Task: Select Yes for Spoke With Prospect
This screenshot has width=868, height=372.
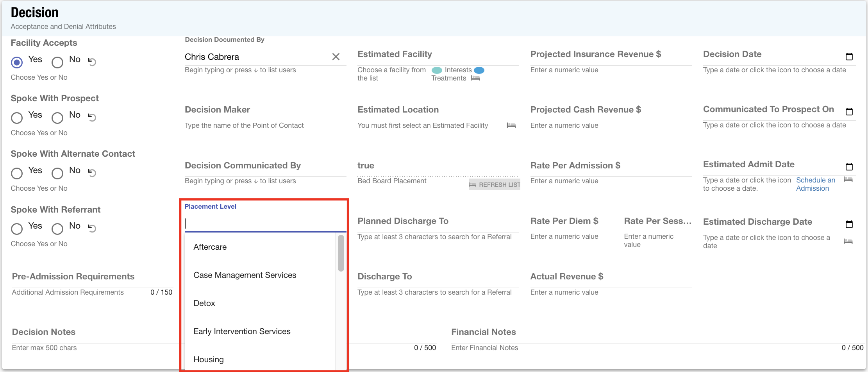Action: click(x=17, y=118)
